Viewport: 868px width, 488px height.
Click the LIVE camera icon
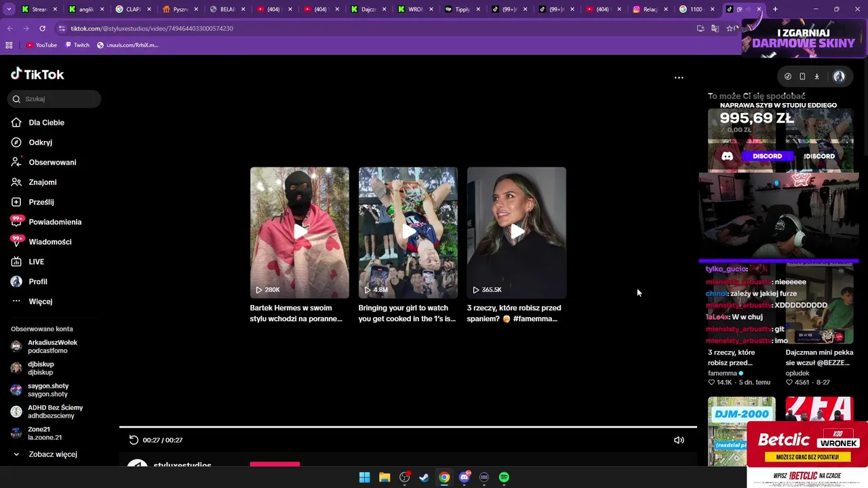click(16, 262)
